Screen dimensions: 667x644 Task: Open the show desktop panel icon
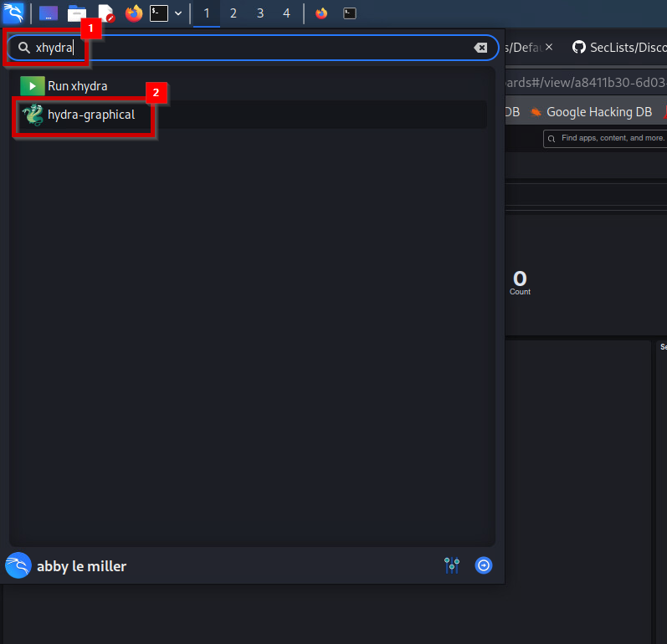(49, 13)
